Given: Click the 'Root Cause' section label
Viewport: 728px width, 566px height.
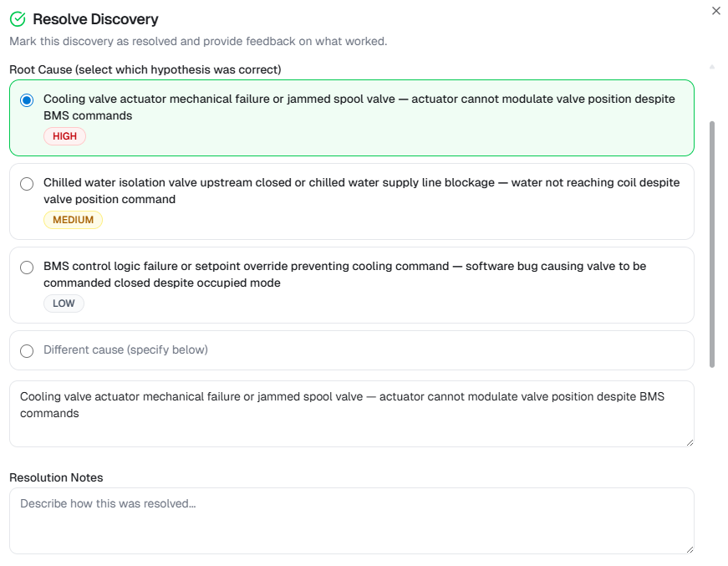Looking at the screenshot, I should point(145,69).
